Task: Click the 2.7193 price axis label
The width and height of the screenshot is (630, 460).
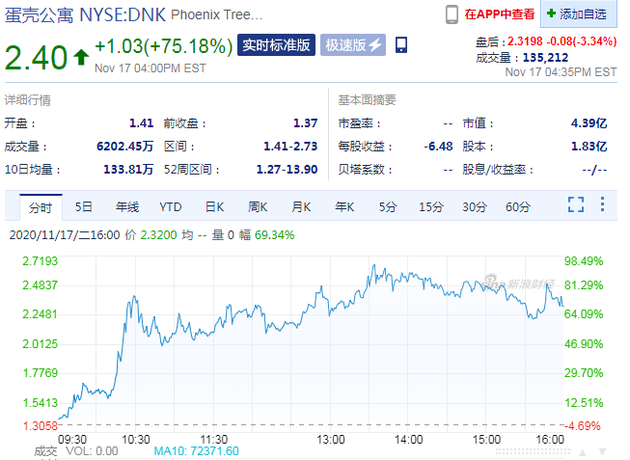Action: 40,261
